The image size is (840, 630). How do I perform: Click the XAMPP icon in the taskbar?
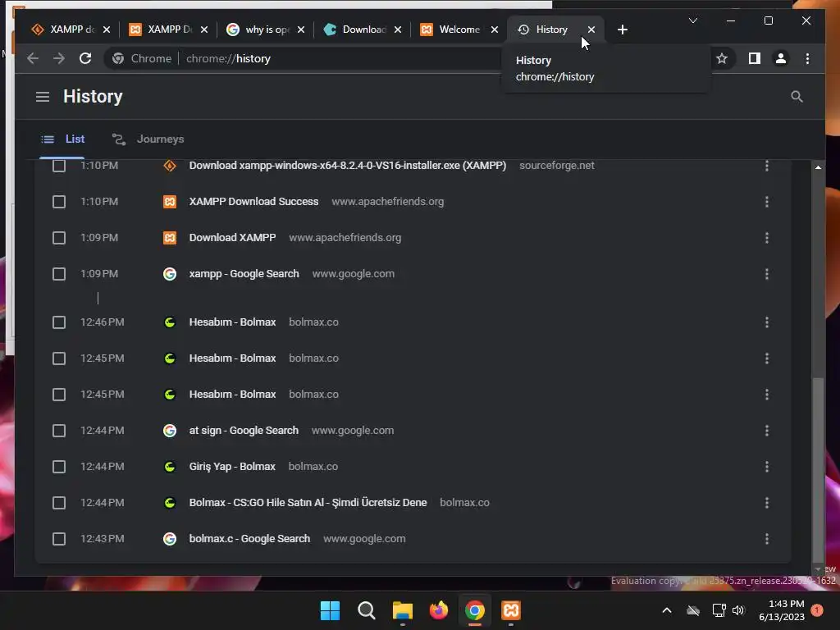tap(510, 610)
